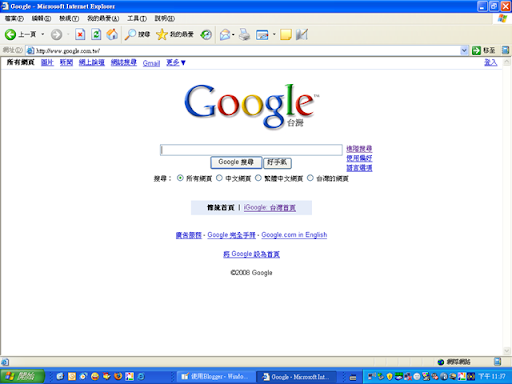
Task: Click inside the Google search text box
Action: click(251, 150)
